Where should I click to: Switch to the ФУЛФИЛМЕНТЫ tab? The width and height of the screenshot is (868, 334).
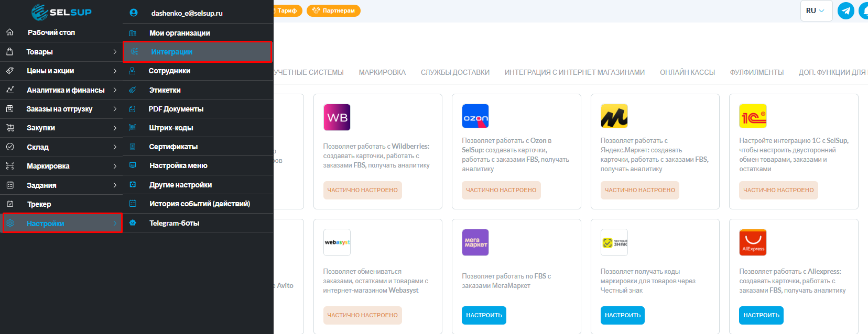coord(757,72)
